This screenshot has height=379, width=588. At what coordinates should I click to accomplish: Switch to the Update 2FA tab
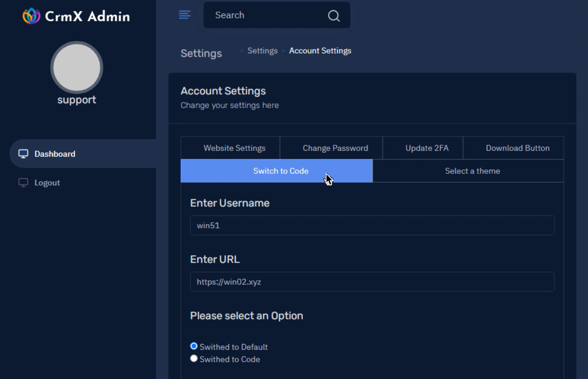tap(427, 148)
